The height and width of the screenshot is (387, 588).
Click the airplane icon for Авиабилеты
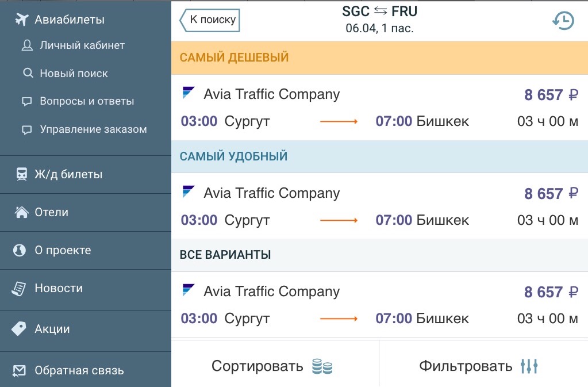(21, 20)
